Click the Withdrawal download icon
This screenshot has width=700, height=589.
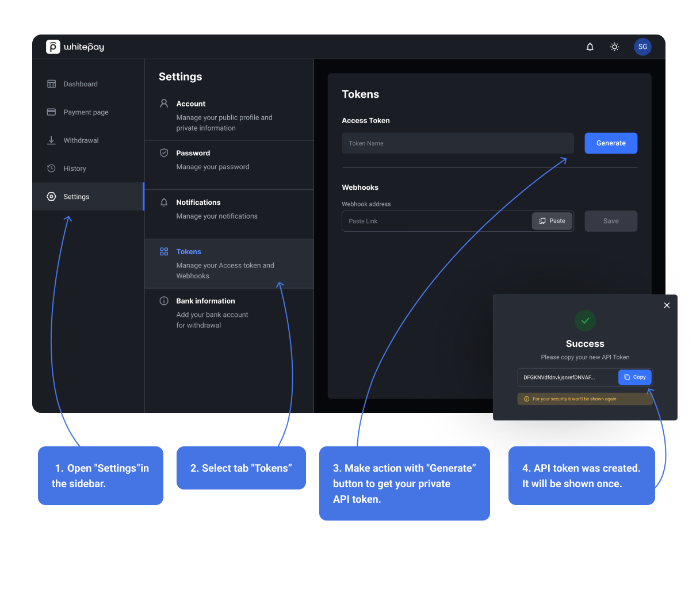point(51,140)
